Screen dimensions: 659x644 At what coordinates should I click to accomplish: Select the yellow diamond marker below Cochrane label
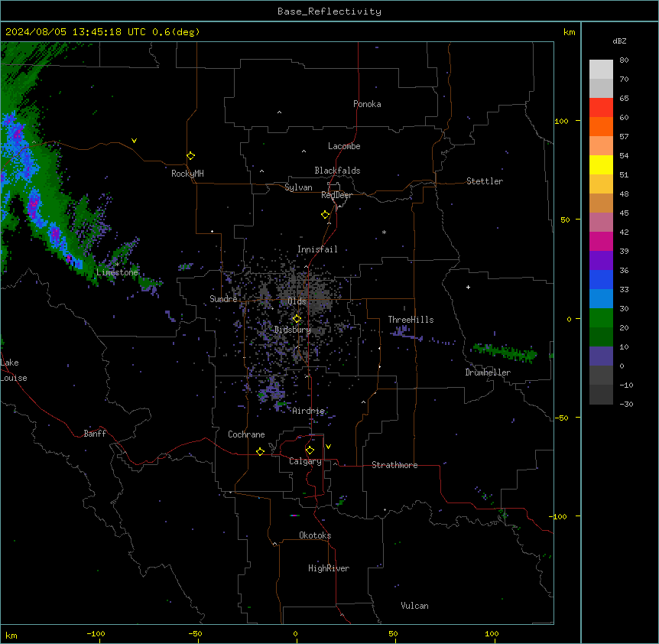260,451
